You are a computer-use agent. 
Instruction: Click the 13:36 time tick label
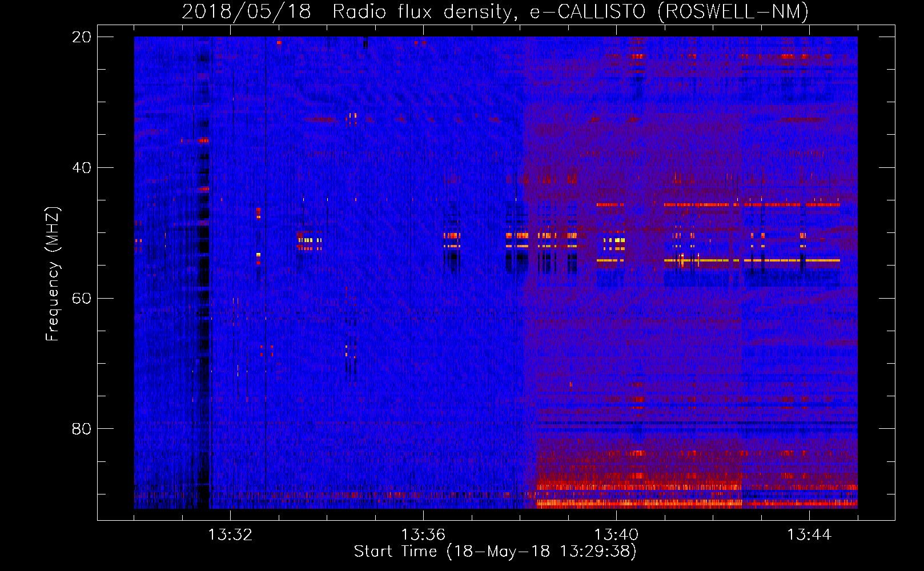coord(423,535)
